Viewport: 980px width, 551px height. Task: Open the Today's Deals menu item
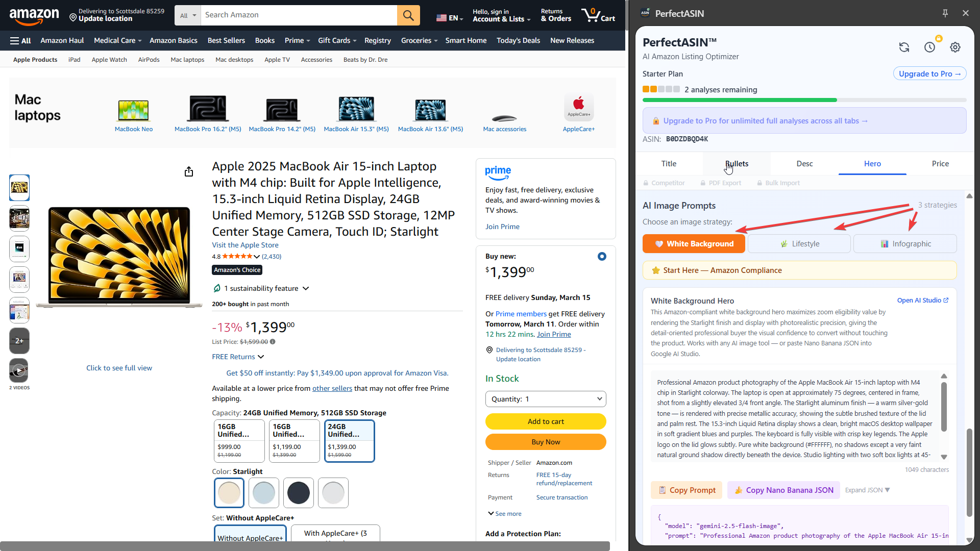click(518, 40)
